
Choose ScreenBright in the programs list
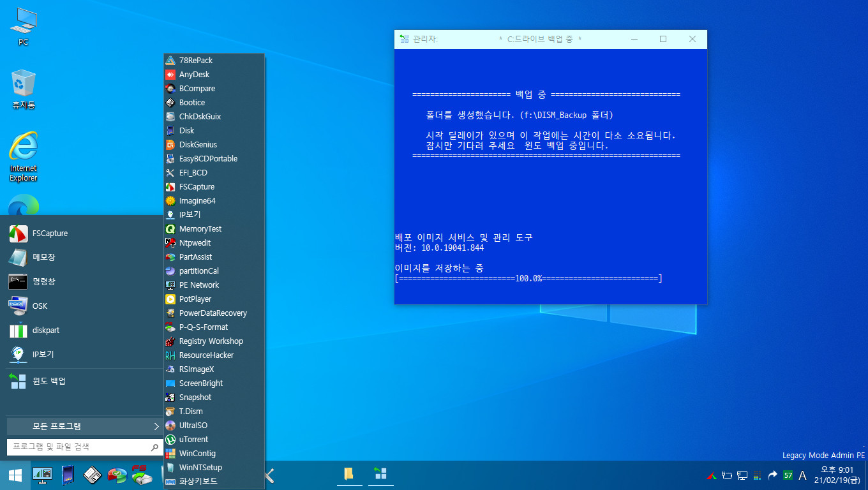pyautogui.click(x=214, y=383)
